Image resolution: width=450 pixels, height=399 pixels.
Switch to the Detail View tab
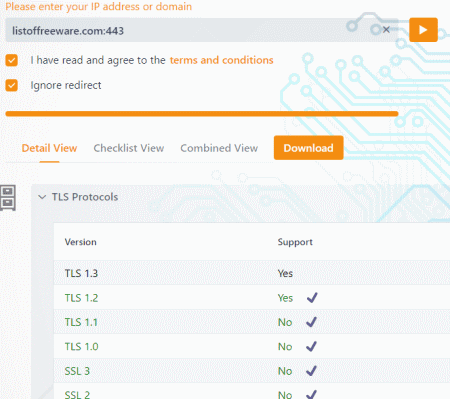49,148
